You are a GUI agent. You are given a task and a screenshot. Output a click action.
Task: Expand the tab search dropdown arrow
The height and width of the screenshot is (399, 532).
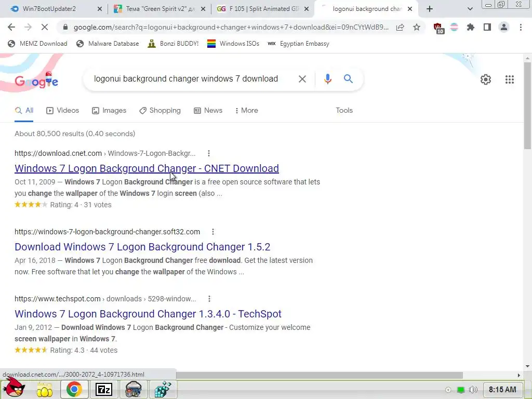coord(470,9)
